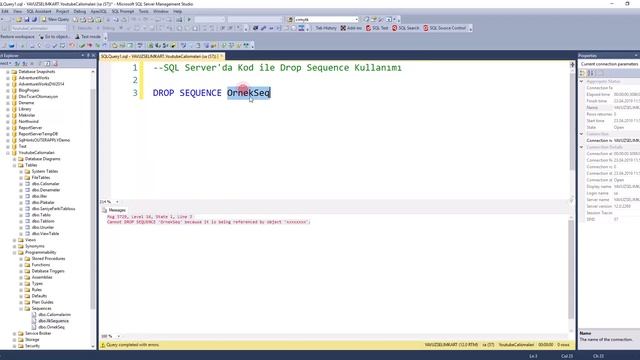Click the Properties alphabetical sort icon
This screenshot has height=360, width=640.
coord(591,73)
